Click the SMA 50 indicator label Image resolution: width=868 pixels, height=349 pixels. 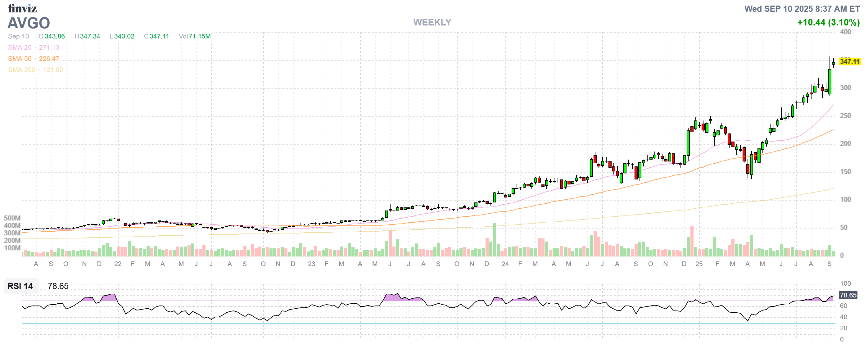tap(20, 59)
